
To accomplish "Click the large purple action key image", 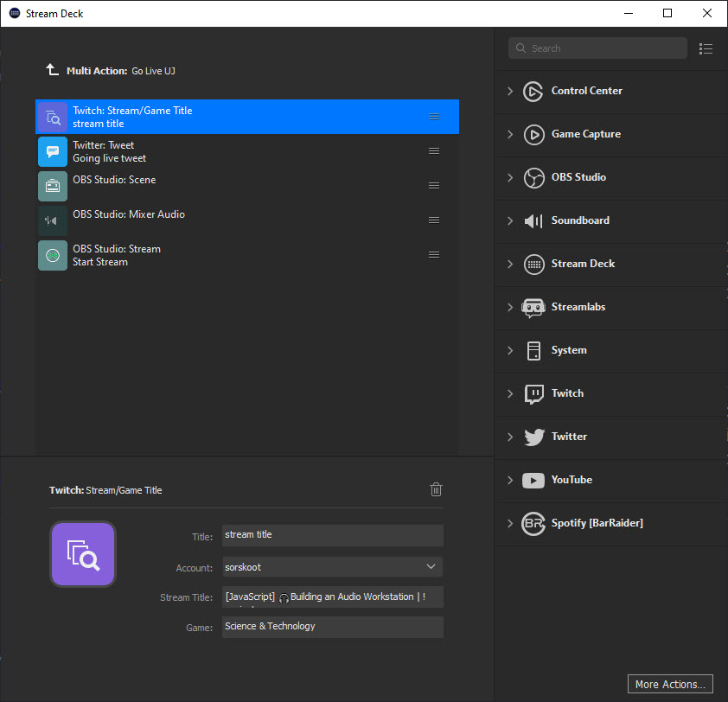I will pyautogui.click(x=83, y=554).
